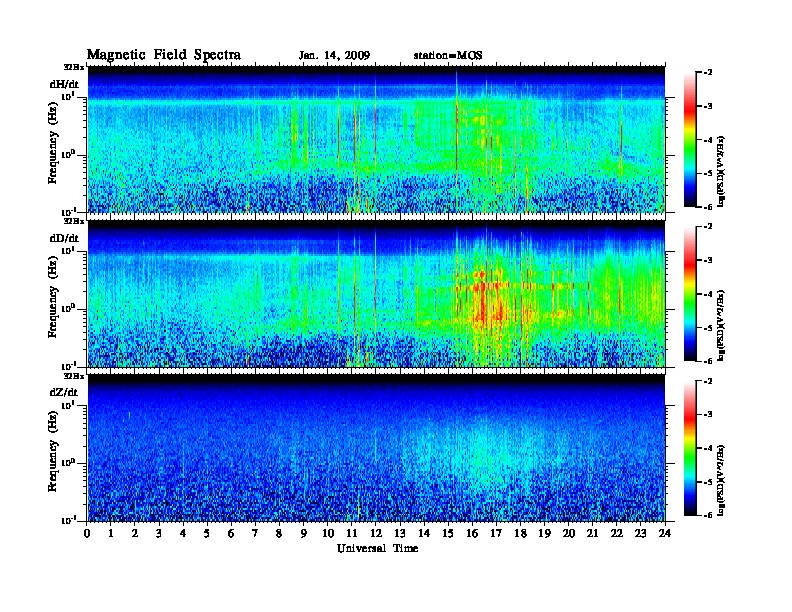Click the -3 tick on the dZ/dt color bar

coord(708,414)
